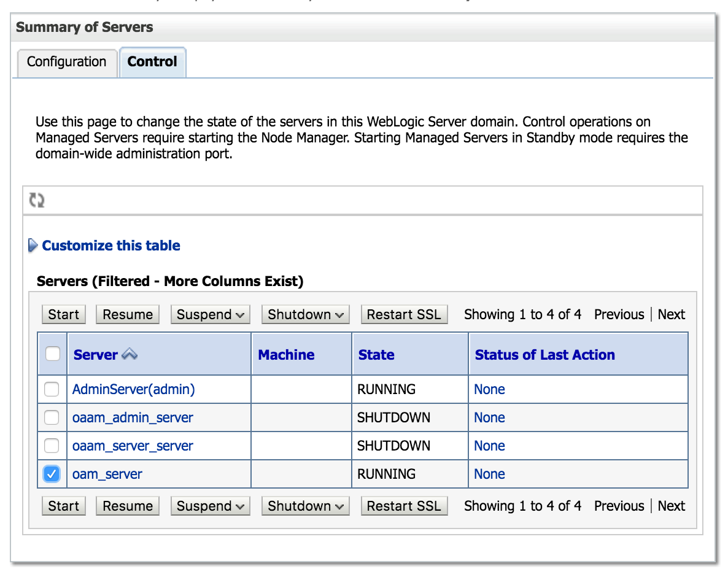728x577 pixels.
Task: Select the Control tab
Action: [152, 61]
